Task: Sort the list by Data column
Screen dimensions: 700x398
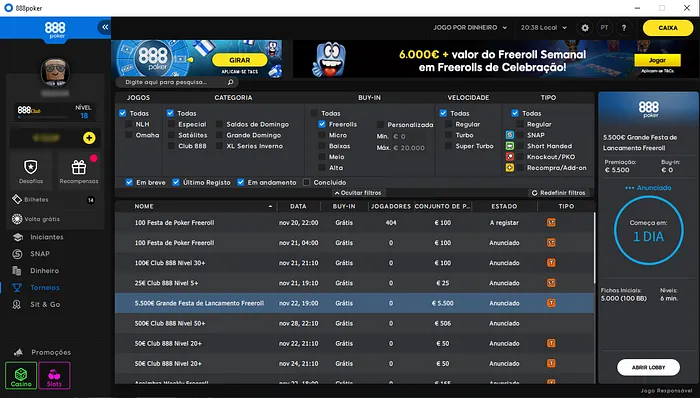Action: click(x=298, y=206)
